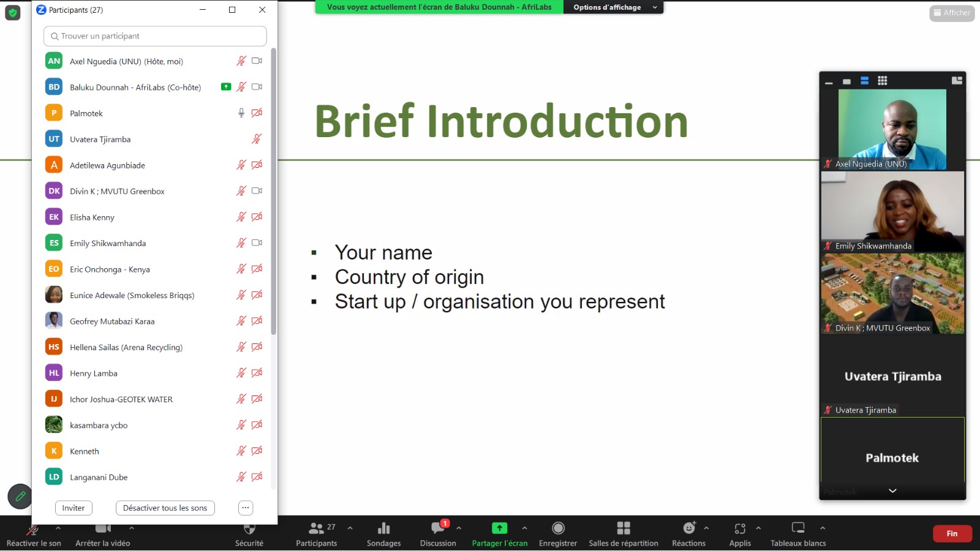Viewport: 980px width, 551px height.
Task: Click the Inviter button
Action: 73,508
